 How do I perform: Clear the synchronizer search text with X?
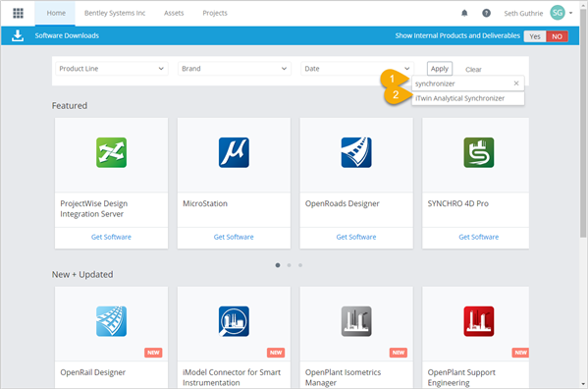click(x=516, y=83)
